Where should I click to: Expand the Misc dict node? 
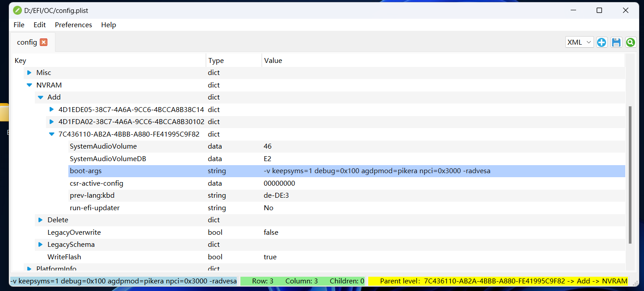click(x=29, y=73)
